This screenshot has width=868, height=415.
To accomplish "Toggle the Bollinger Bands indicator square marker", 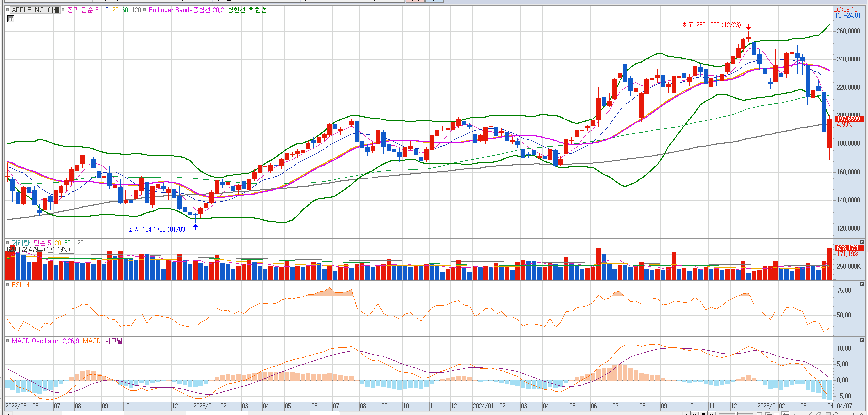I will (144, 10).
